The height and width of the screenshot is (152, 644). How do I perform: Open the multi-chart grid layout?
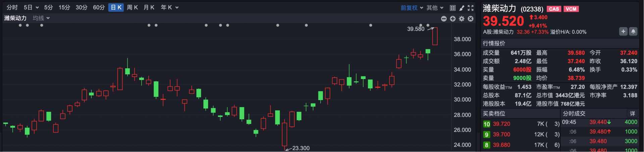click(453, 8)
